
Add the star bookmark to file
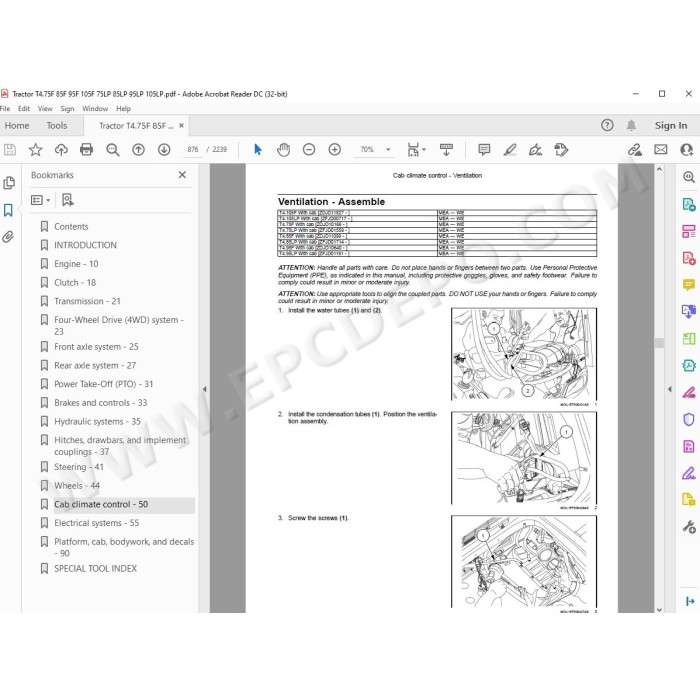point(35,150)
